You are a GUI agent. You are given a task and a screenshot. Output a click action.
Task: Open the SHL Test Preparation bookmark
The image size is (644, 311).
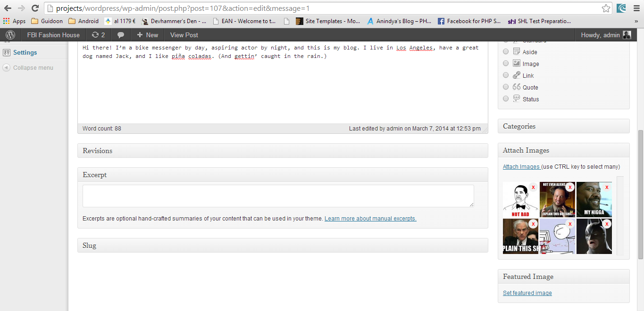pyautogui.click(x=539, y=21)
